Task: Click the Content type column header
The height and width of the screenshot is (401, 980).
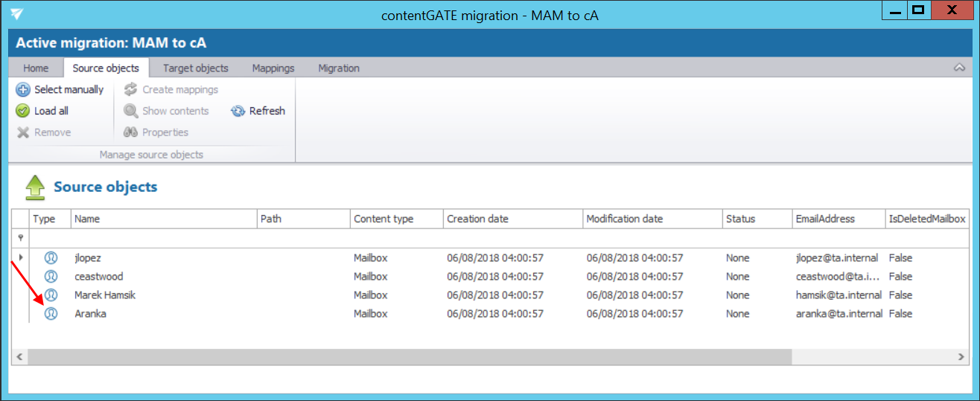Action: (x=384, y=219)
